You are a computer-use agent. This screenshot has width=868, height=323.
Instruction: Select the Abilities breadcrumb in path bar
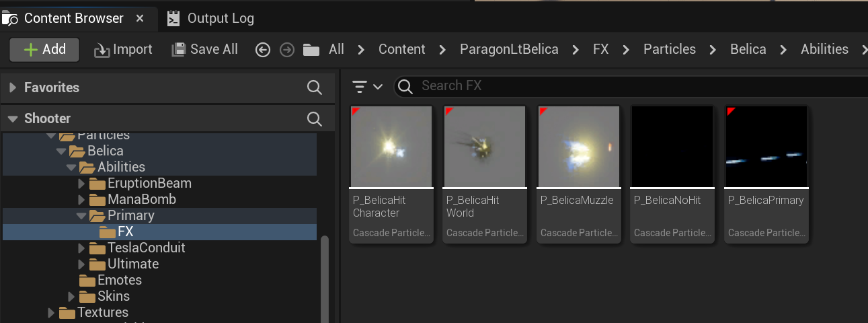[824, 49]
